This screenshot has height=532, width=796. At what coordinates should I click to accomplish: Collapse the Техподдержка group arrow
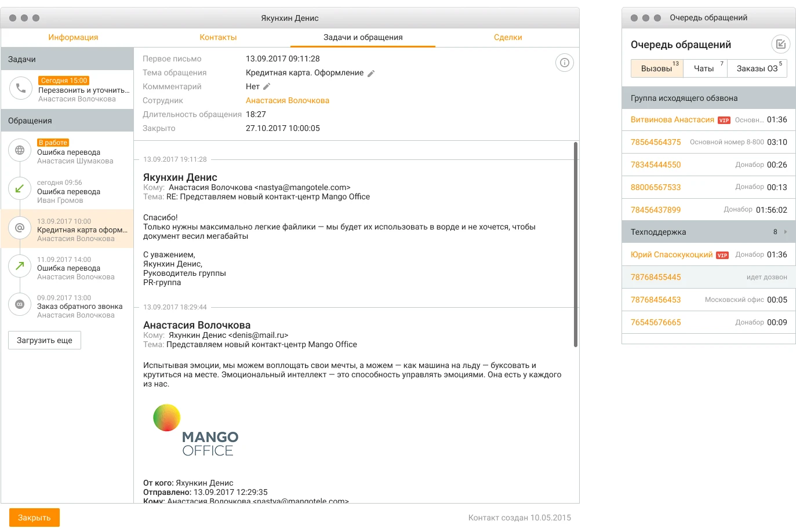(x=786, y=232)
